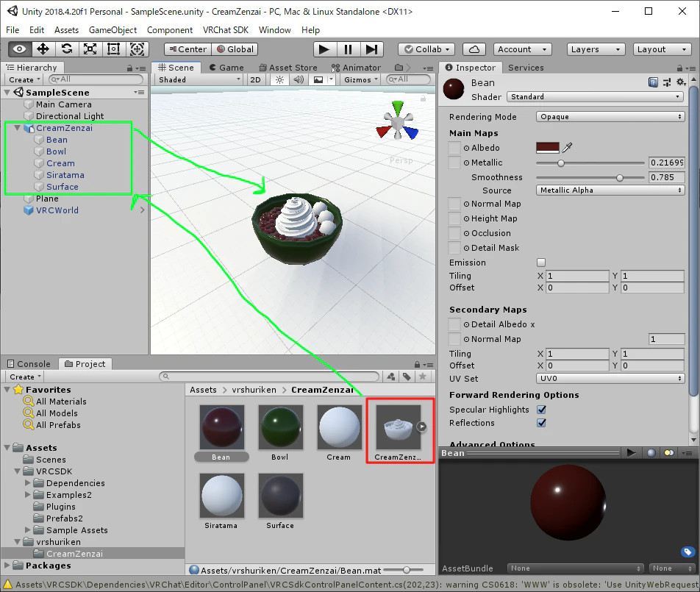Switch to the Console tab
Image resolution: width=700 pixels, height=592 pixels.
pyautogui.click(x=29, y=364)
